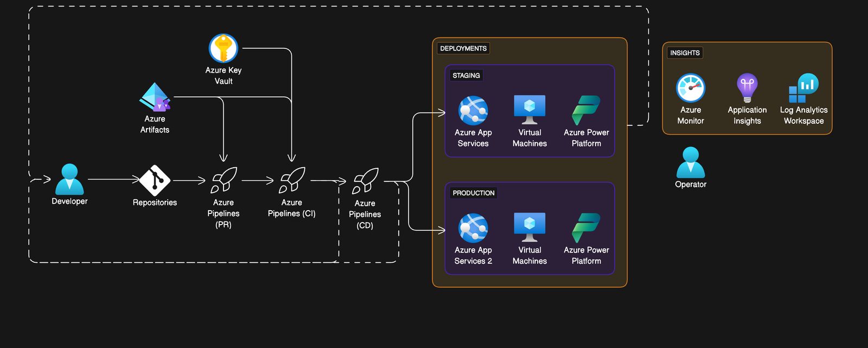
Task: Click the Azure Artifacts icon
Action: coord(155,97)
